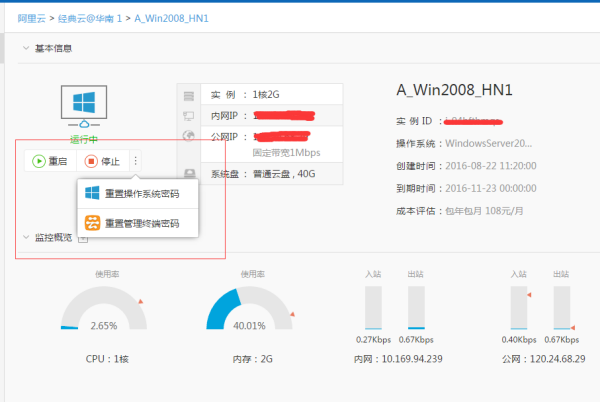Click the 公网：120.24.68.29 address
The image size is (600, 402).
[543, 359]
